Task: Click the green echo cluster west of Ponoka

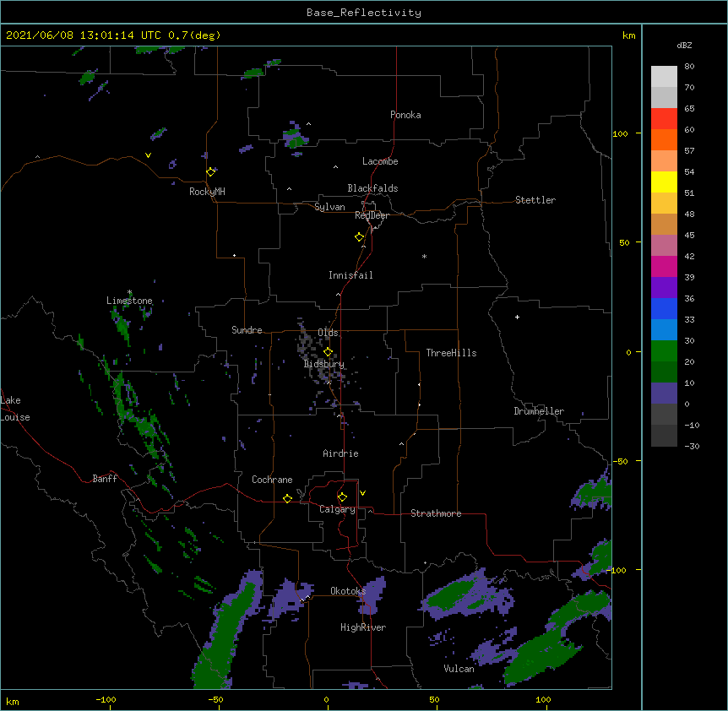Action: pos(295,138)
